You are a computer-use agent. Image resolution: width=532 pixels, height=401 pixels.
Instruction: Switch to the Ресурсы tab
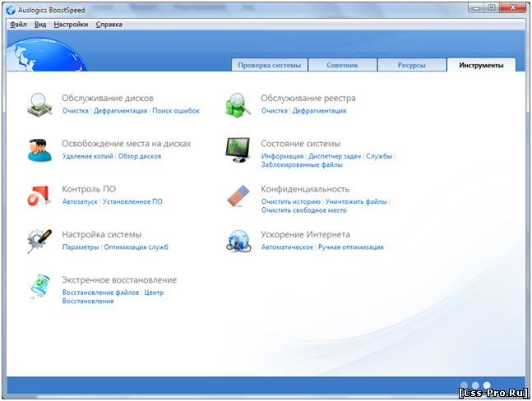(411, 65)
